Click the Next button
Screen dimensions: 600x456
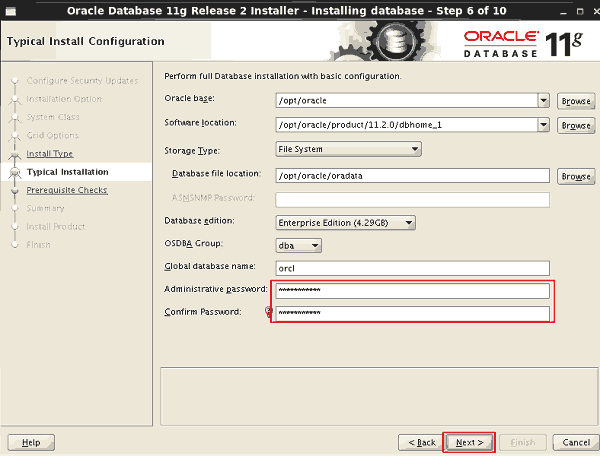[470, 443]
